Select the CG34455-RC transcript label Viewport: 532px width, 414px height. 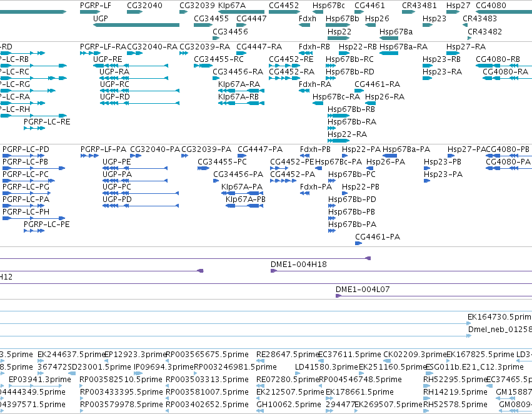[x=219, y=59]
